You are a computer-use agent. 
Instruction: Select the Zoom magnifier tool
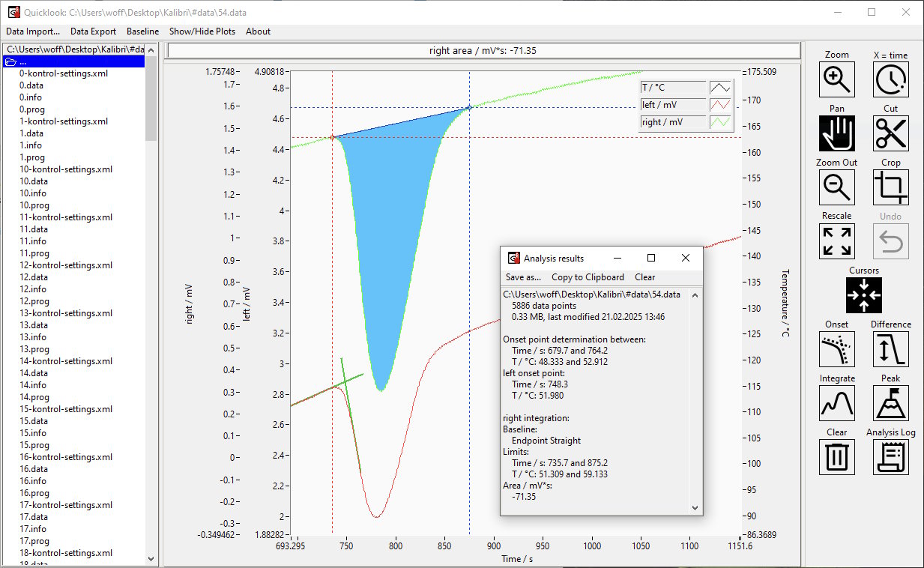point(837,79)
